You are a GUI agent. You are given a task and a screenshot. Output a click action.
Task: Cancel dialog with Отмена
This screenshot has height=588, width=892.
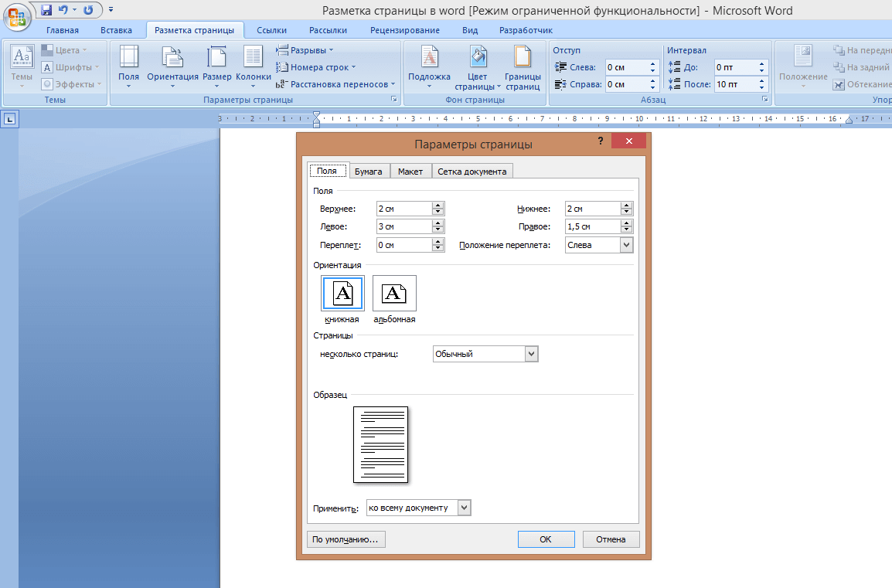click(611, 539)
